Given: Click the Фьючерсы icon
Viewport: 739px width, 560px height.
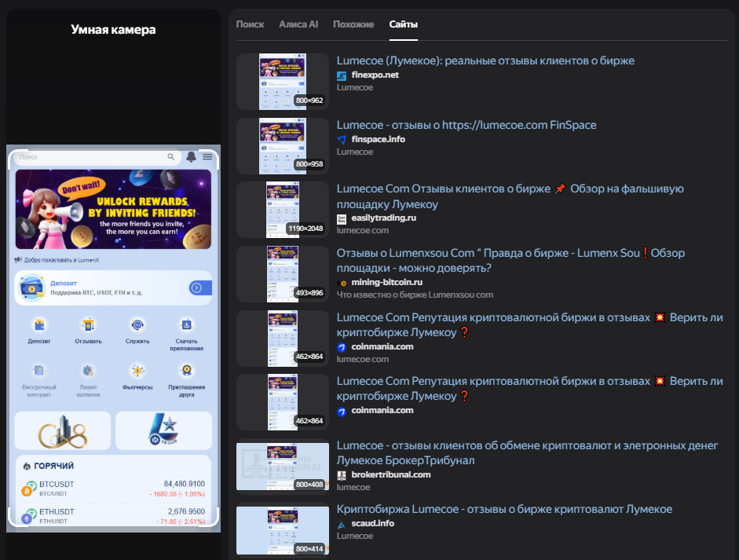Looking at the screenshot, I should coord(137,371).
